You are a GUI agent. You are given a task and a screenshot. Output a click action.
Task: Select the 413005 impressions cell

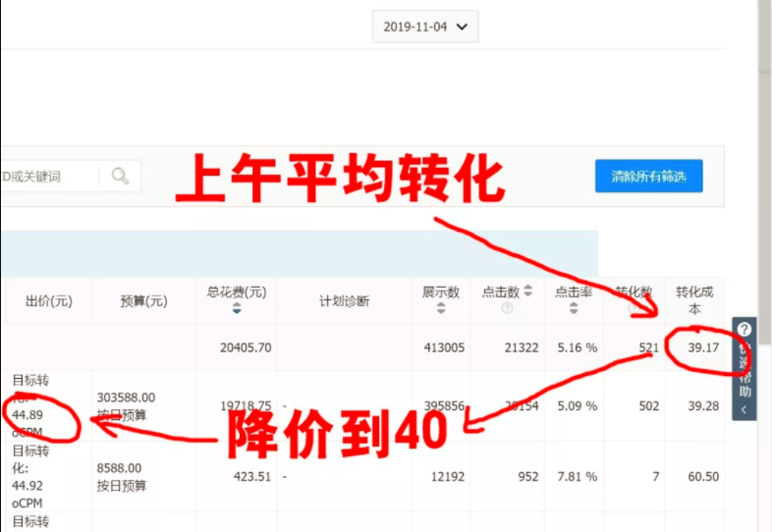444,347
